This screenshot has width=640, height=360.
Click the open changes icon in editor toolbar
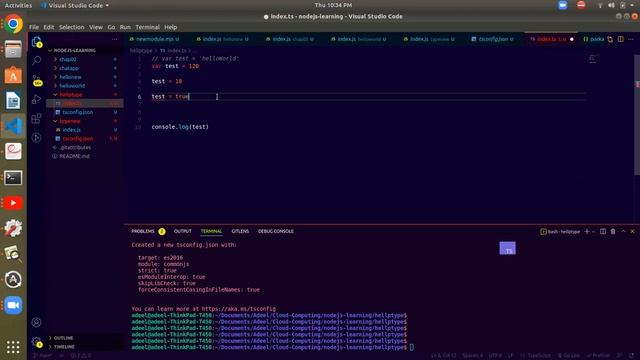pos(610,39)
